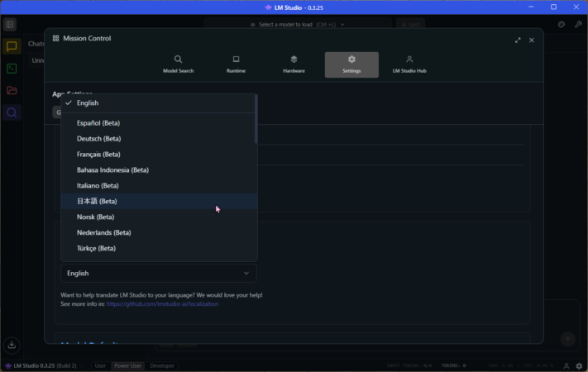The width and height of the screenshot is (588, 372).
Task: Choose English in the language list
Action: [159, 103]
